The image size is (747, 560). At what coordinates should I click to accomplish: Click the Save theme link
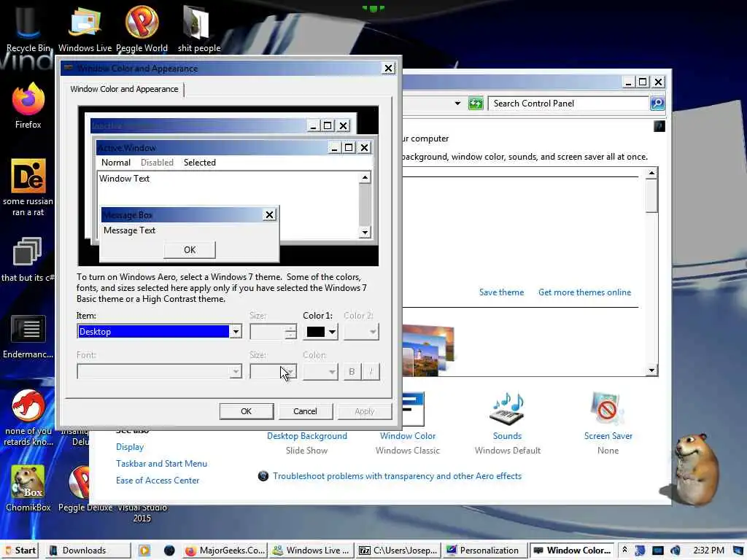click(x=501, y=292)
